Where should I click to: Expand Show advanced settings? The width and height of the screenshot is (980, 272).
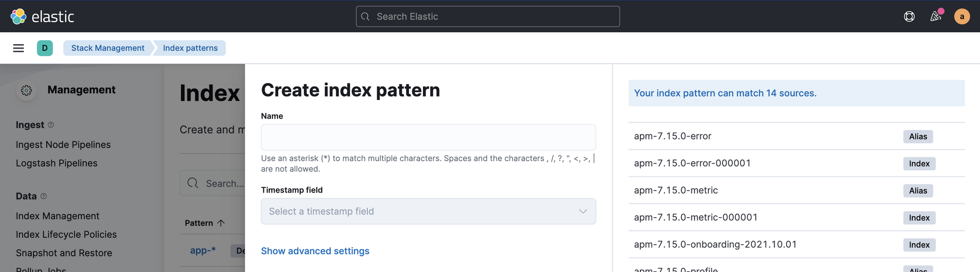tap(315, 251)
